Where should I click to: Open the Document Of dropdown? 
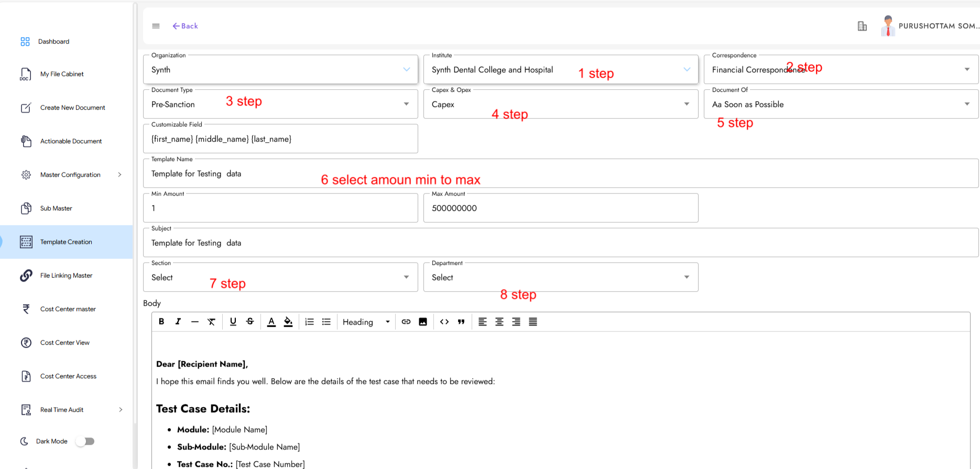pos(841,104)
